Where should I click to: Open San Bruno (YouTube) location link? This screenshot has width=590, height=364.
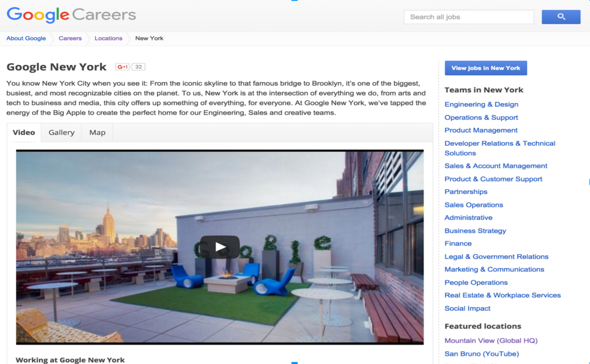482,354
